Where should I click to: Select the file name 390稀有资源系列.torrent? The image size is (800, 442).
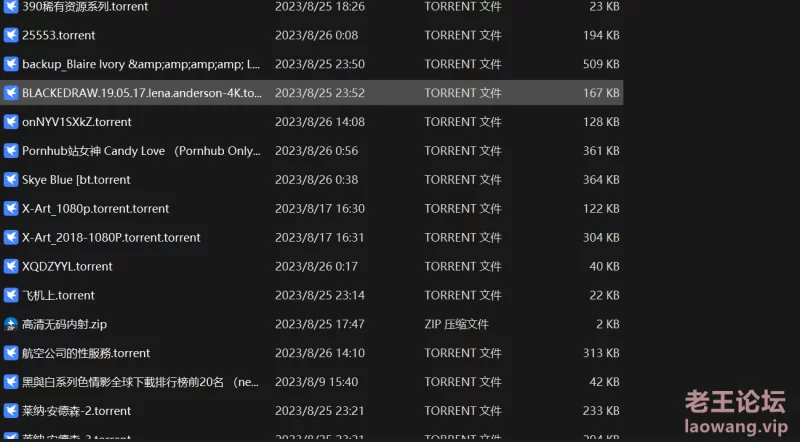(x=85, y=7)
